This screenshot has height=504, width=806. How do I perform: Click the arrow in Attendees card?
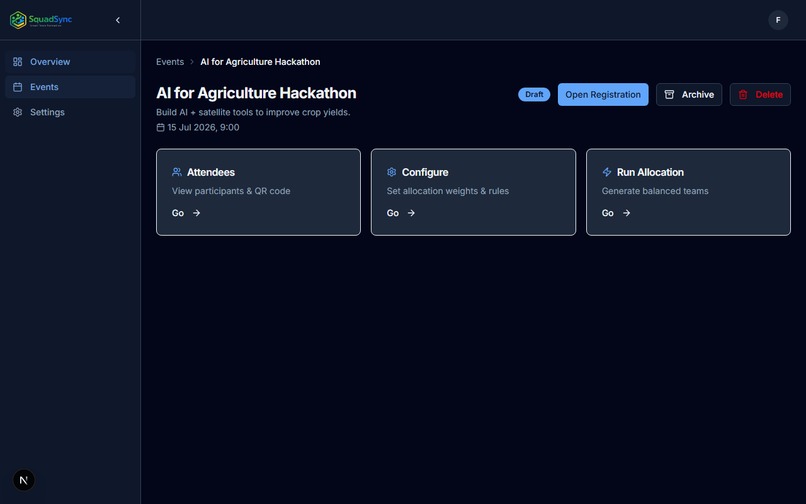click(196, 213)
